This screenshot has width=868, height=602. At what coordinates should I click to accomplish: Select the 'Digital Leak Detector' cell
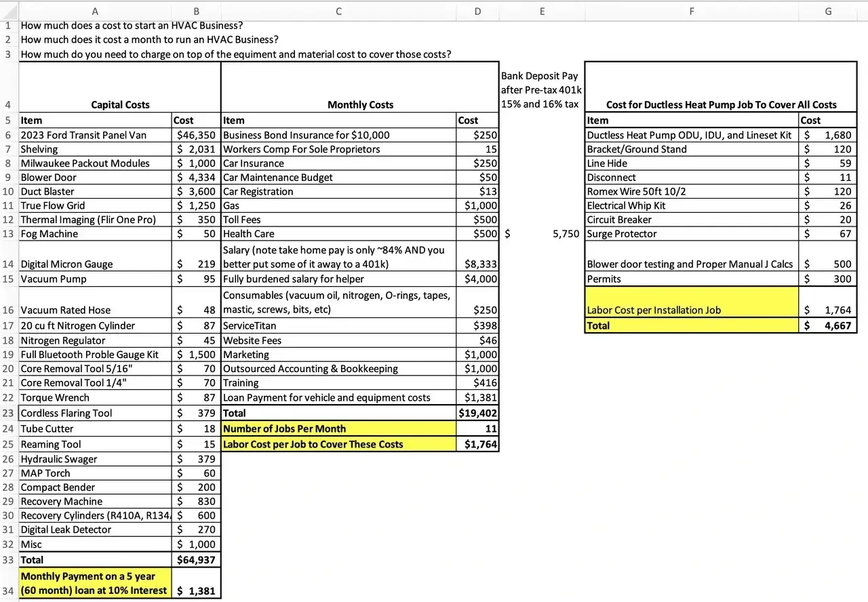(96, 529)
